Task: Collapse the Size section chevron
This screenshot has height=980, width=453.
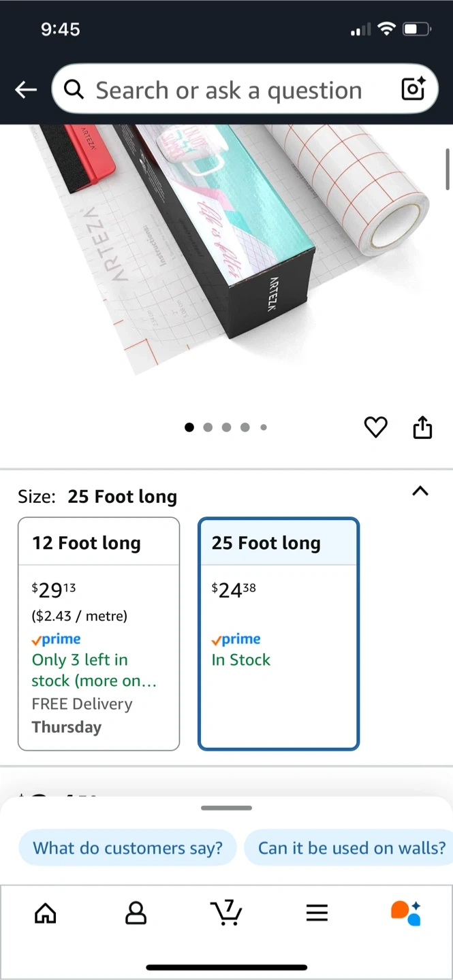Action: coord(420,491)
